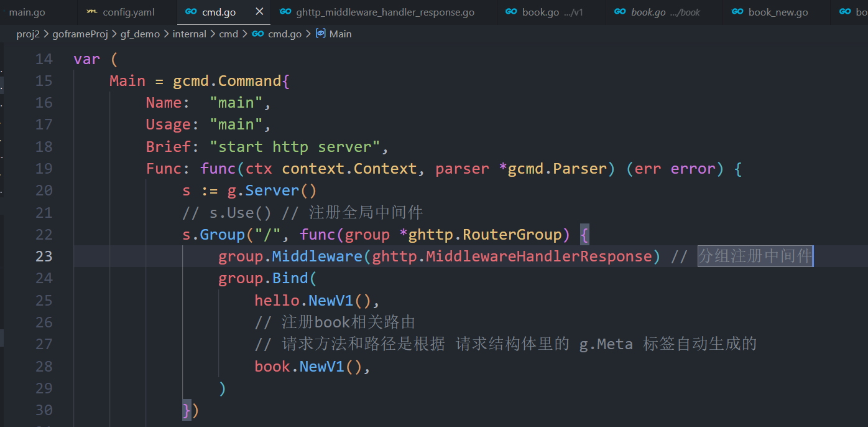Click 'hello.NewV1()' on line 25
The image size is (868, 427).
[313, 301]
